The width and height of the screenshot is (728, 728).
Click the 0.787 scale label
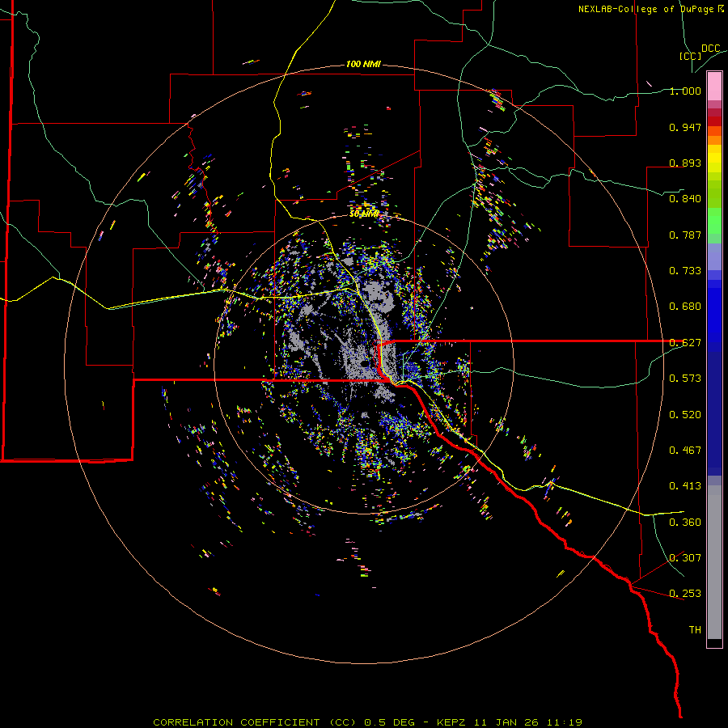685,235
